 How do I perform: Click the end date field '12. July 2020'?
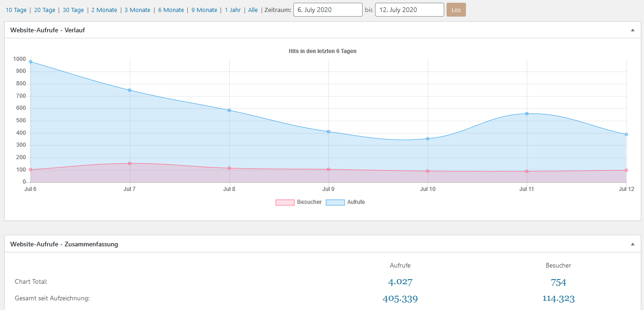[x=410, y=10]
